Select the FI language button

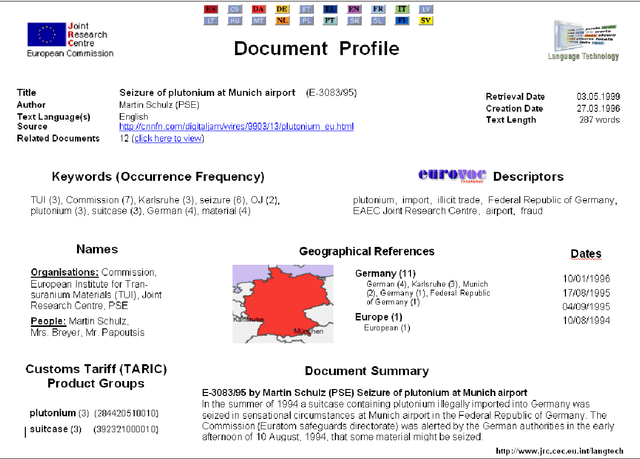click(x=402, y=20)
